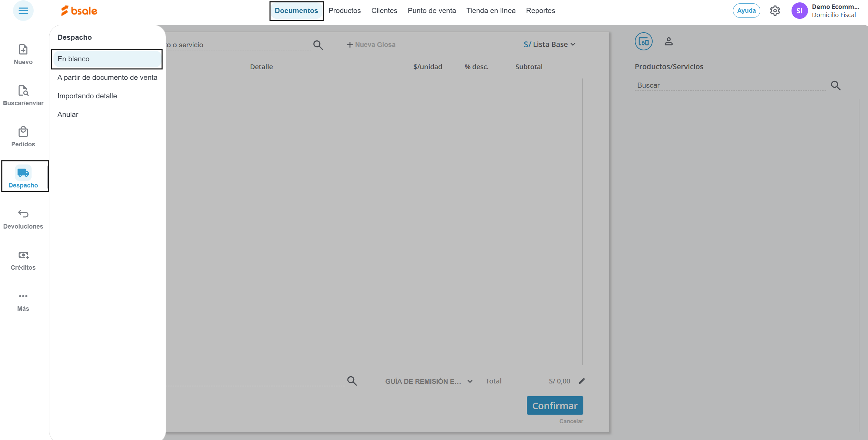The height and width of the screenshot is (440, 868).
Task: Open the hamburger menu icon
Action: [23, 11]
